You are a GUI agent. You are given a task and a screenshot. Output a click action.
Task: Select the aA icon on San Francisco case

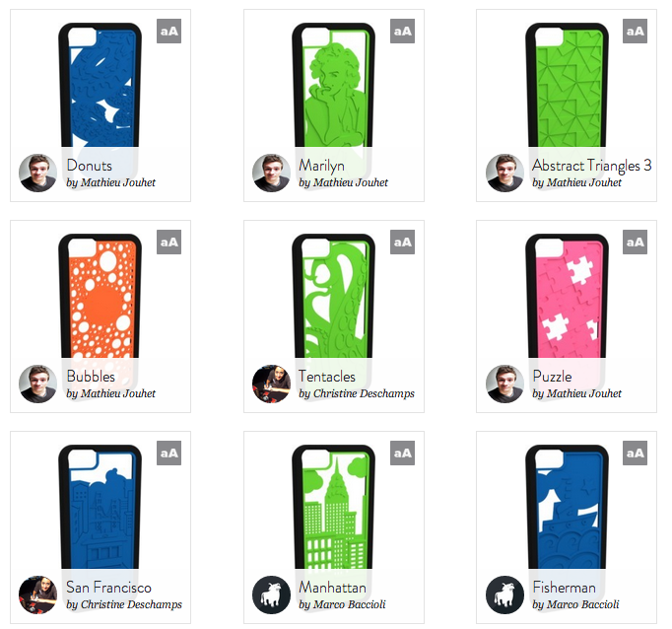point(168,453)
